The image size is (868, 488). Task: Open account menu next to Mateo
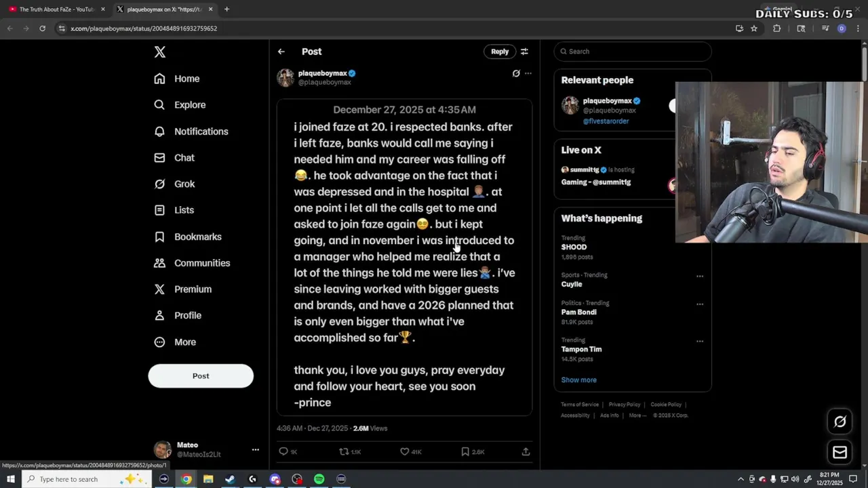[x=256, y=449]
